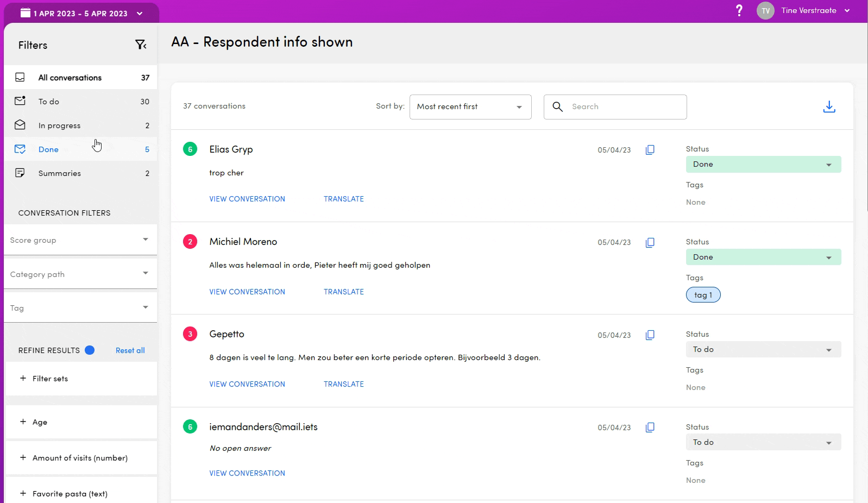Click the tag 1 chip

tap(703, 295)
